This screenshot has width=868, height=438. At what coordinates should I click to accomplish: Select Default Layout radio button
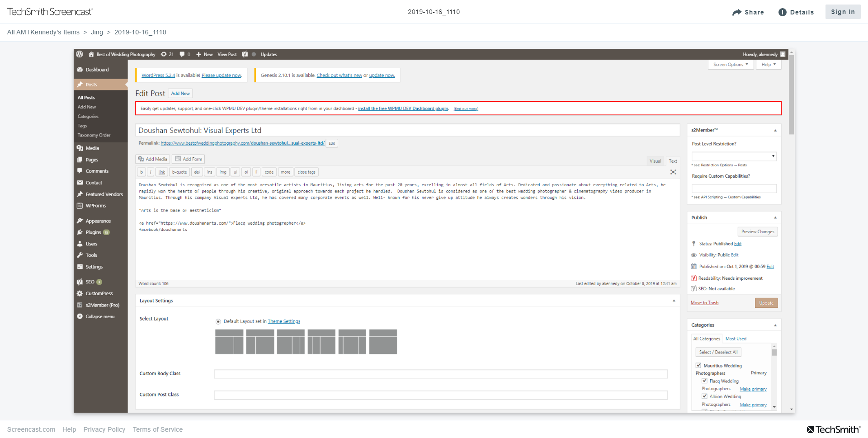(x=218, y=321)
